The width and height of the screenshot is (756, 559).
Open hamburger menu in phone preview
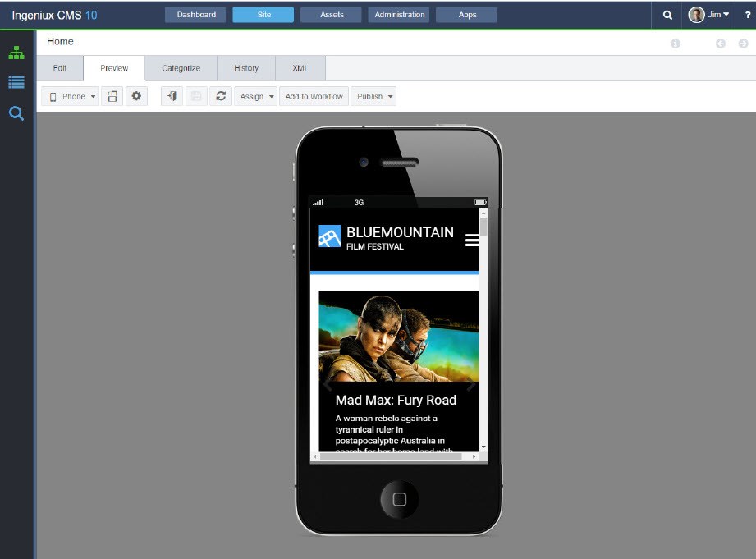472,240
